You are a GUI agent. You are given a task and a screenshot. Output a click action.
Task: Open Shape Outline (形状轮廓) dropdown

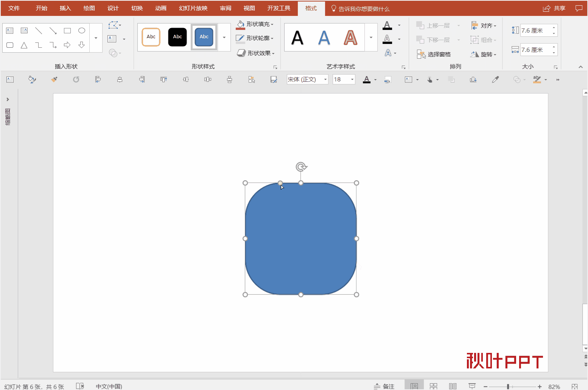[x=255, y=38]
